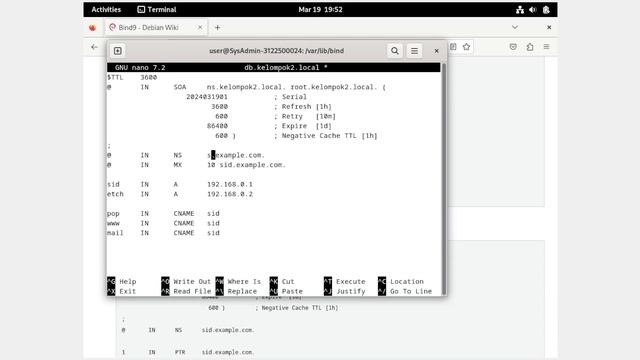Click the '; Negative Cache TTL [1h]' comment
Screen dimensions: 640x360
coord(326,136)
